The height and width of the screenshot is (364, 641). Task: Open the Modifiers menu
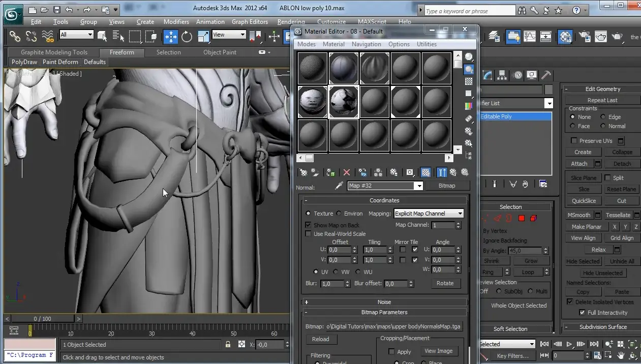[x=176, y=22]
